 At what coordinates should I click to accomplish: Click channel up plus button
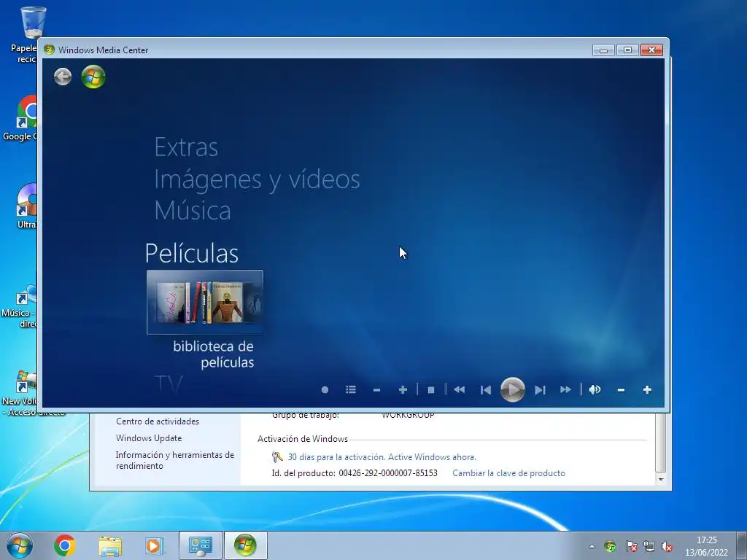(x=403, y=390)
